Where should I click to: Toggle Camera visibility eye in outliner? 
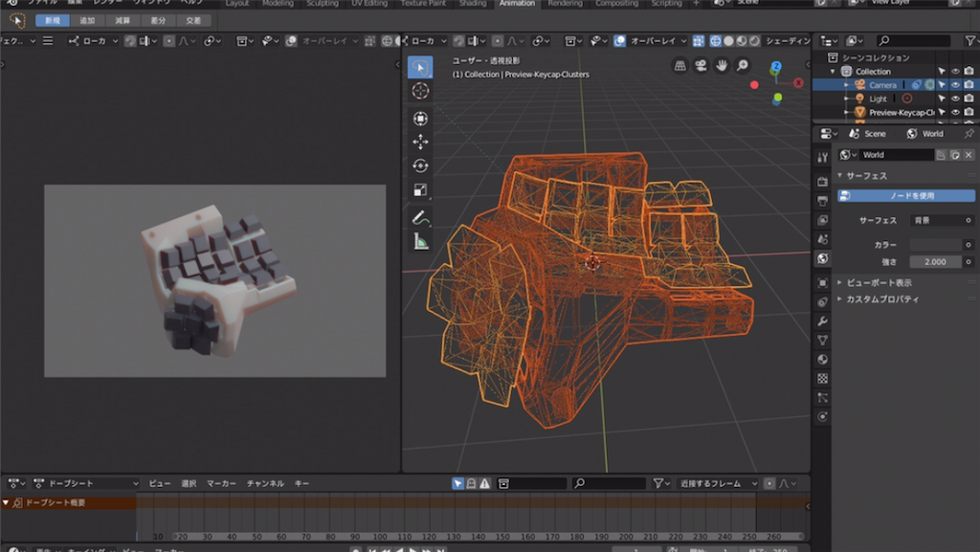[x=955, y=85]
